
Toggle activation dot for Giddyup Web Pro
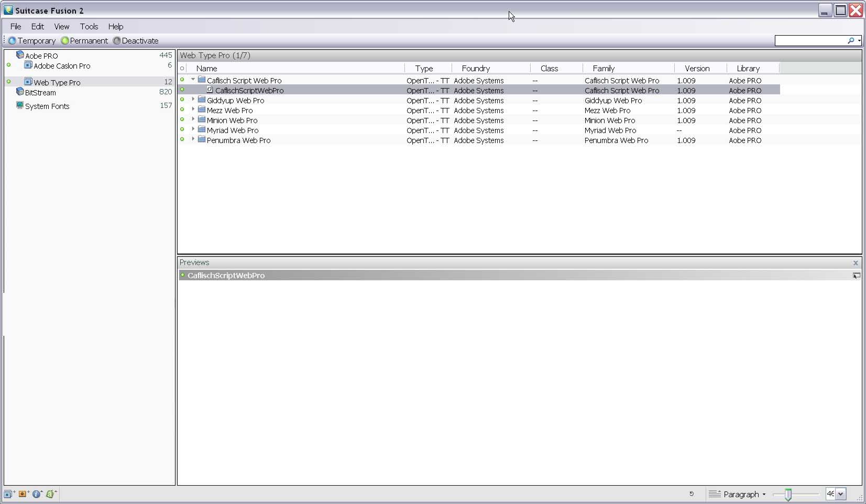[182, 100]
